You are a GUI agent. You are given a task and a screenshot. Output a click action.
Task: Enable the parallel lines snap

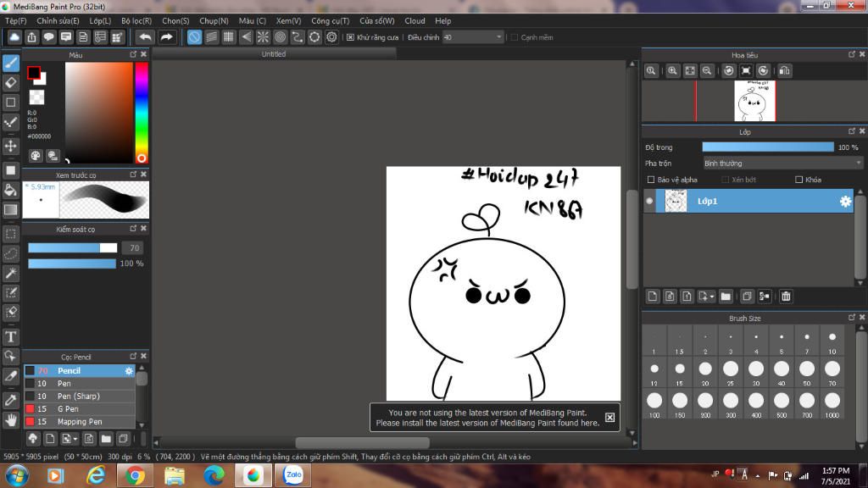click(211, 37)
